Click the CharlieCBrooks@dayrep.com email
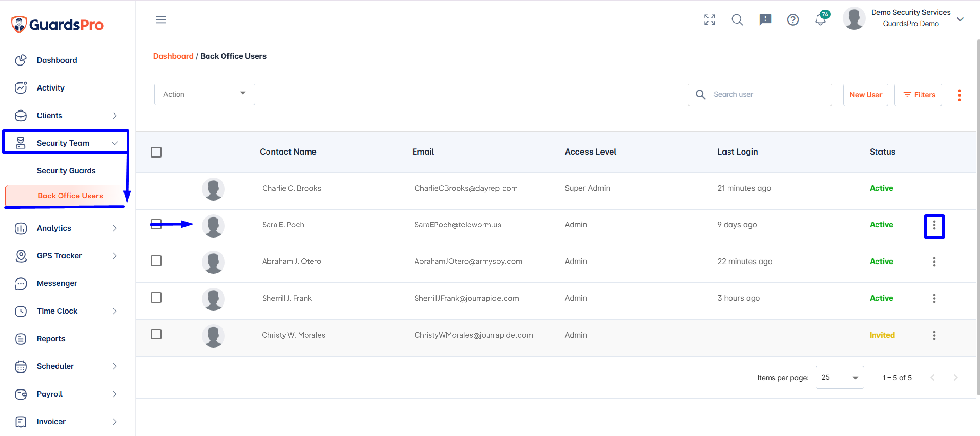This screenshot has height=436, width=980. point(466,188)
